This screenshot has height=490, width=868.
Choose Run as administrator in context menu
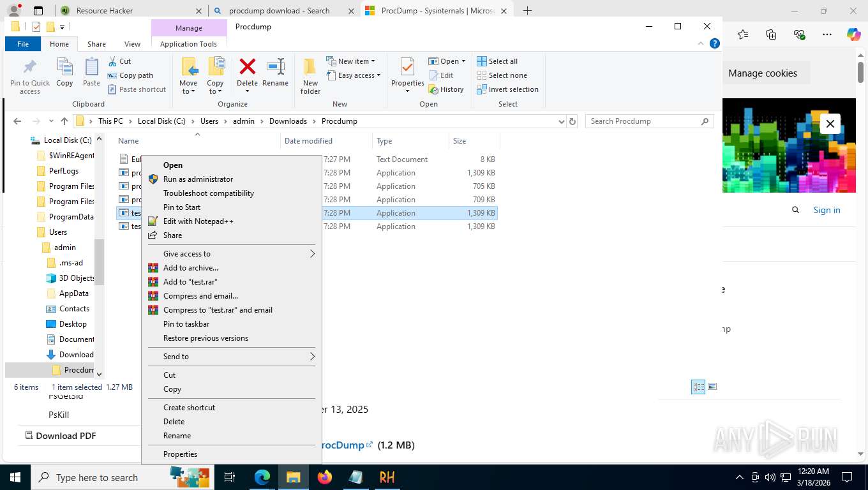tap(231, 179)
